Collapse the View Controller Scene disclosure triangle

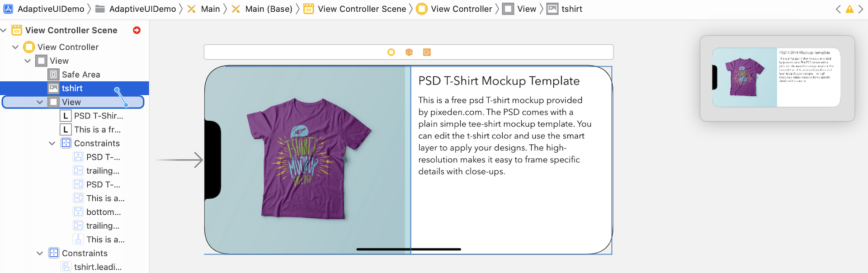point(4,30)
